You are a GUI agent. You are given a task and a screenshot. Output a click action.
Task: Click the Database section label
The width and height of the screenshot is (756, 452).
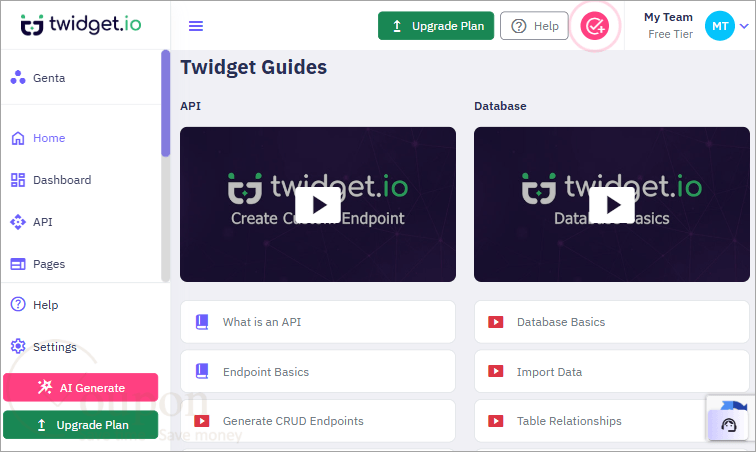(x=500, y=106)
